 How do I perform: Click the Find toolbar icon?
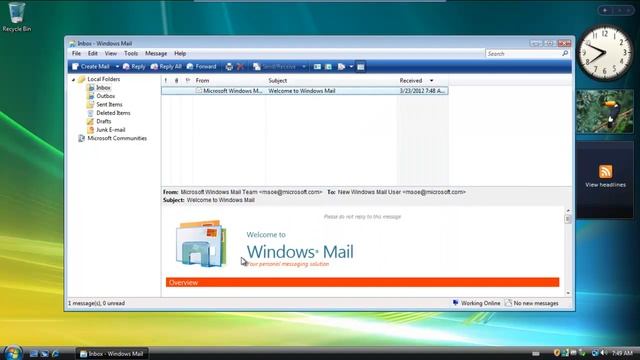click(x=341, y=67)
